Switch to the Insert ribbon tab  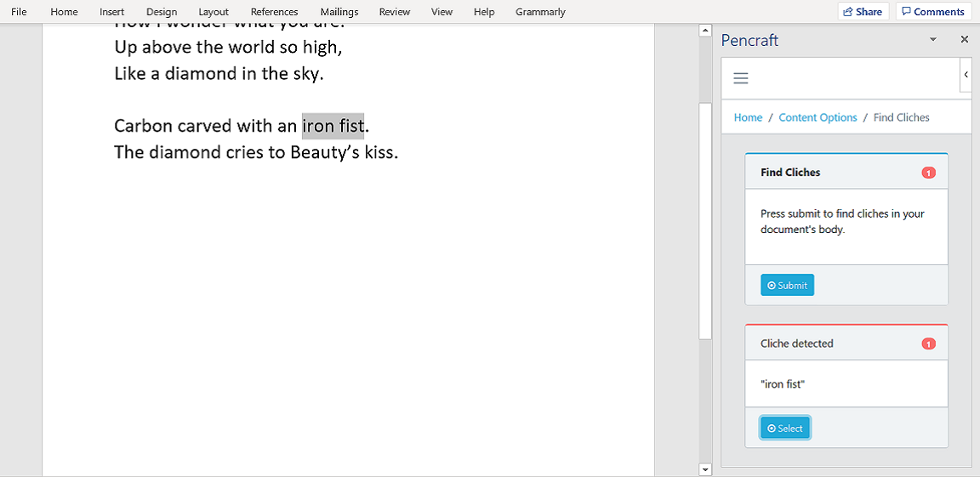112,12
